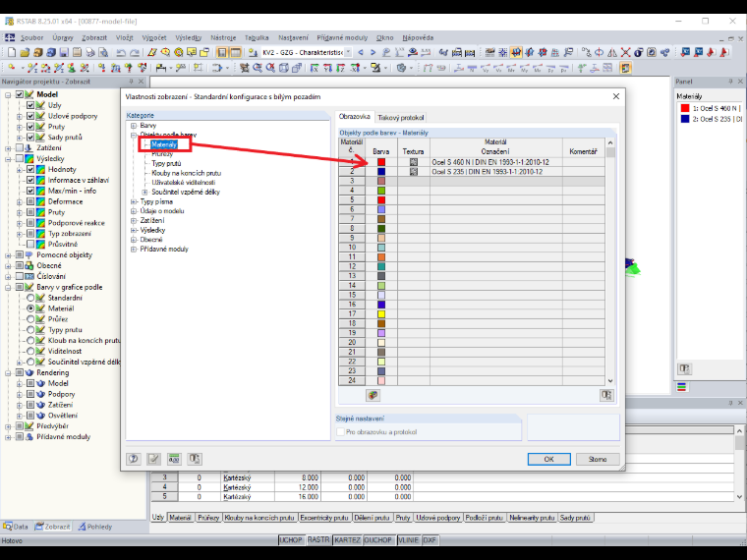The image size is (747, 560).
Task: Toggle the Průsvitné checkbox
Action: pyautogui.click(x=30, y=245)
